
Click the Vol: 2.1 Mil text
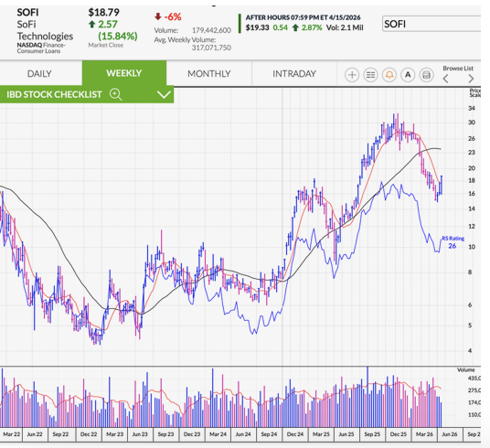(x=345, y=27)
